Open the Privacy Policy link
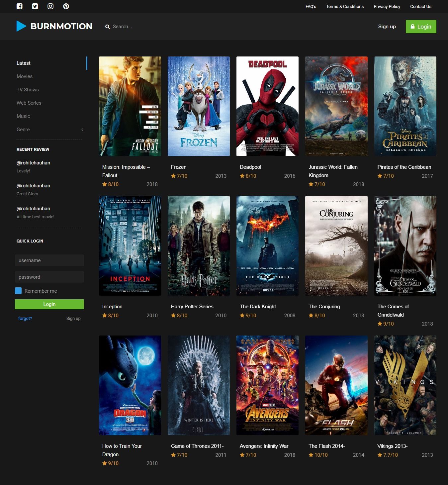The height and width of the screenshot is (485, 448). coord(387,6)
